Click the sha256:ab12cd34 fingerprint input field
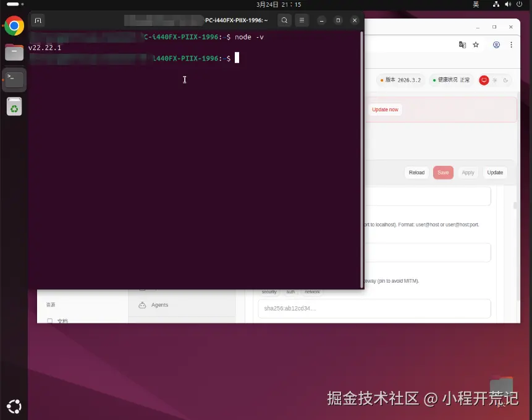 (x=374, y=308)
